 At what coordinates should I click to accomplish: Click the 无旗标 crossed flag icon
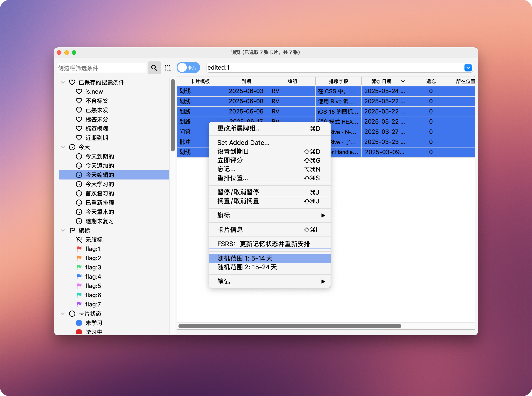click(79, 239)
